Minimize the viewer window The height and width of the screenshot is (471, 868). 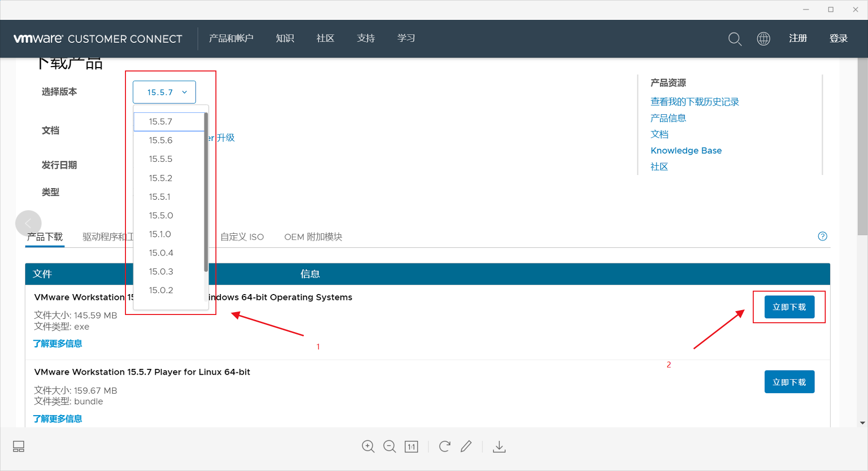pyautogui.click(x=806, y=10)
